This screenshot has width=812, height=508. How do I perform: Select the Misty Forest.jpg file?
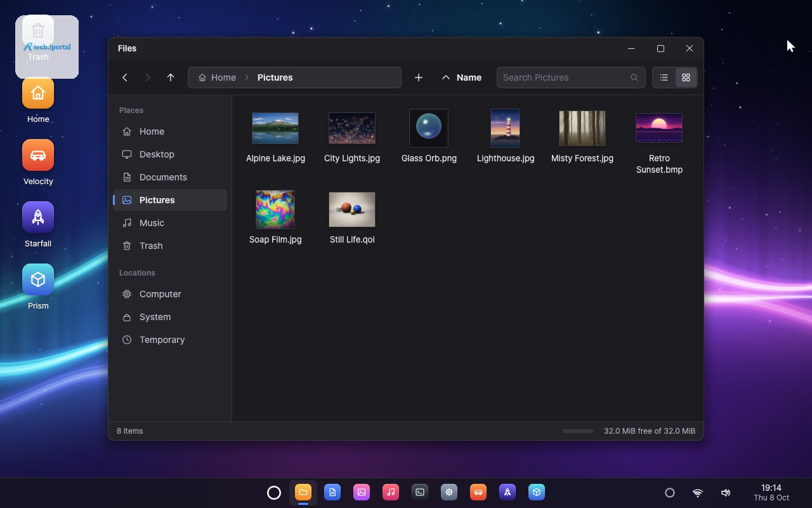pos(582,137)
